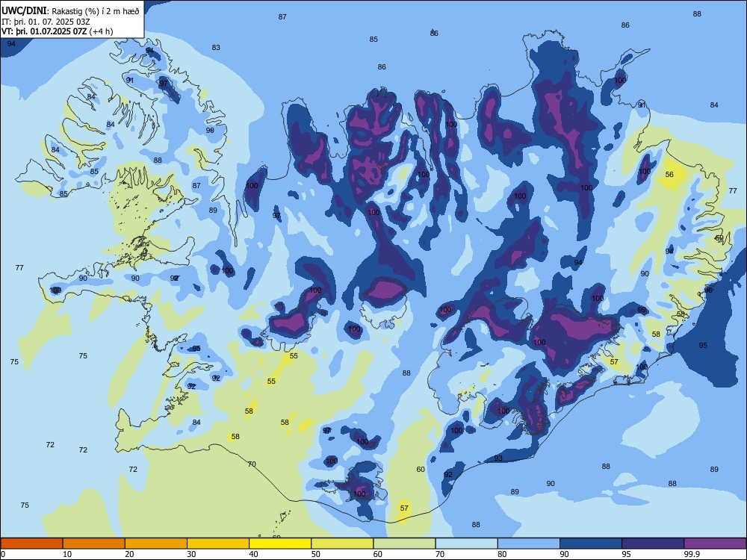Viewport: 747px width, 560px height.
Task: Click the '99' humidity value on the map
Action: [642, 310]
